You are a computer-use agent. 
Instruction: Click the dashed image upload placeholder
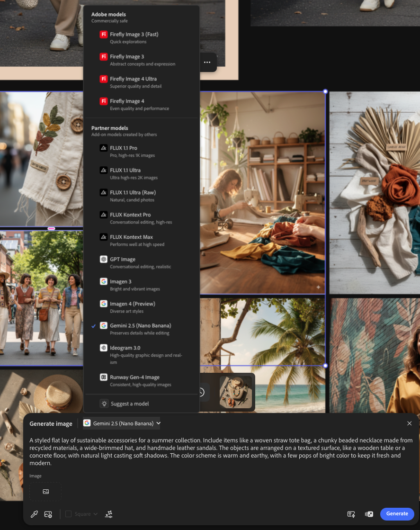point(45,492)
